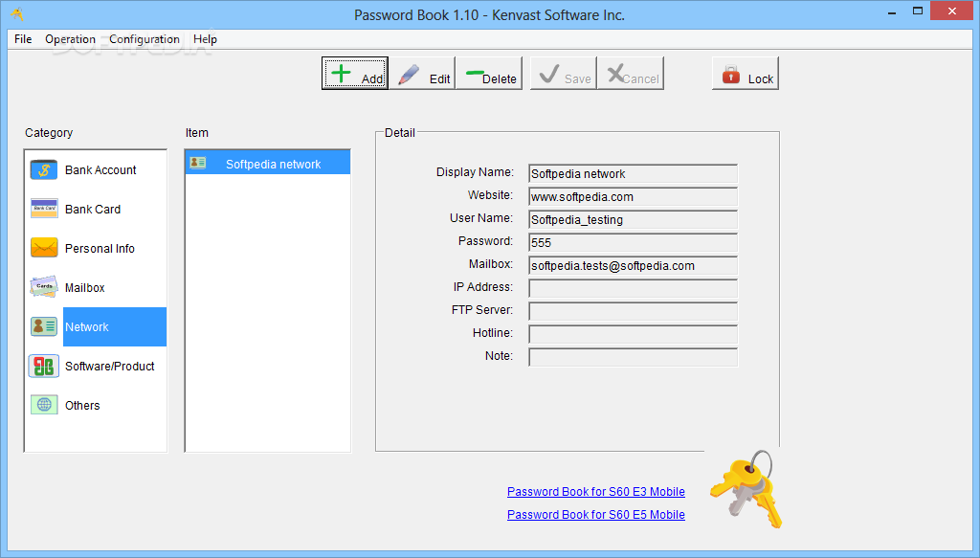Screen dimensions: 980x558
Task: Select the "Softpedia network" item text
Action: 273,165
